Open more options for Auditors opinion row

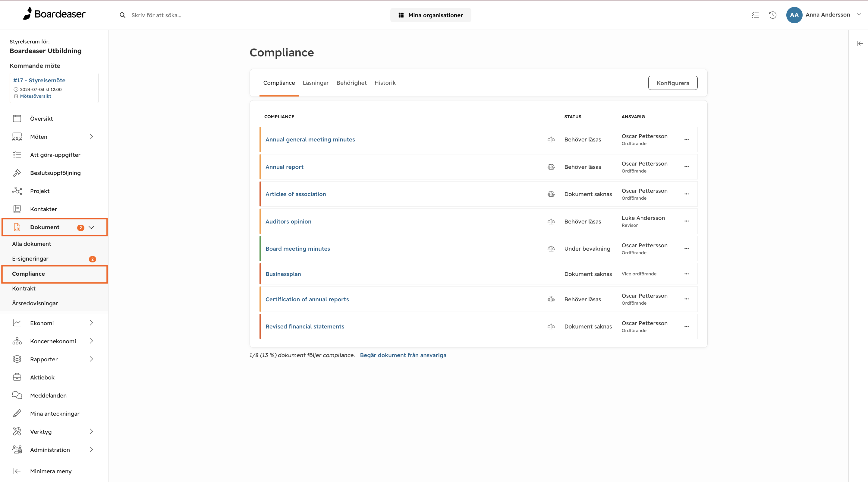click(686, 221)
